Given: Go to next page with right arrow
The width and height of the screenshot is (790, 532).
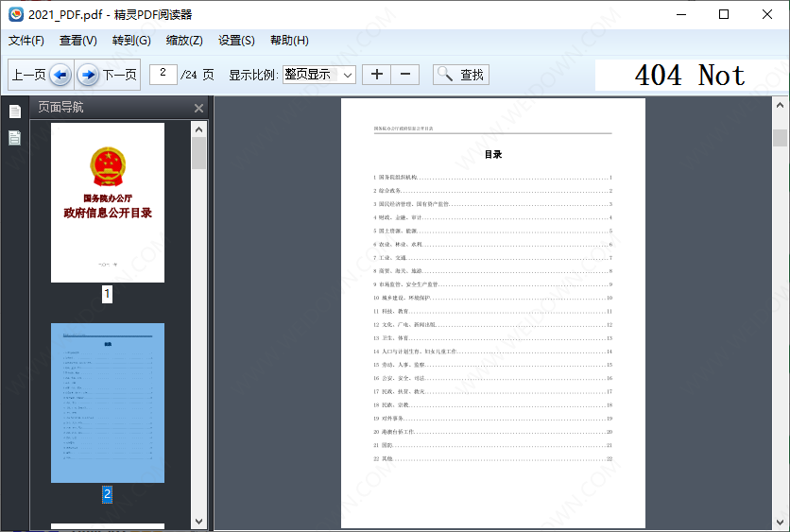Looking at the screenshot, I should pos(88,75).
